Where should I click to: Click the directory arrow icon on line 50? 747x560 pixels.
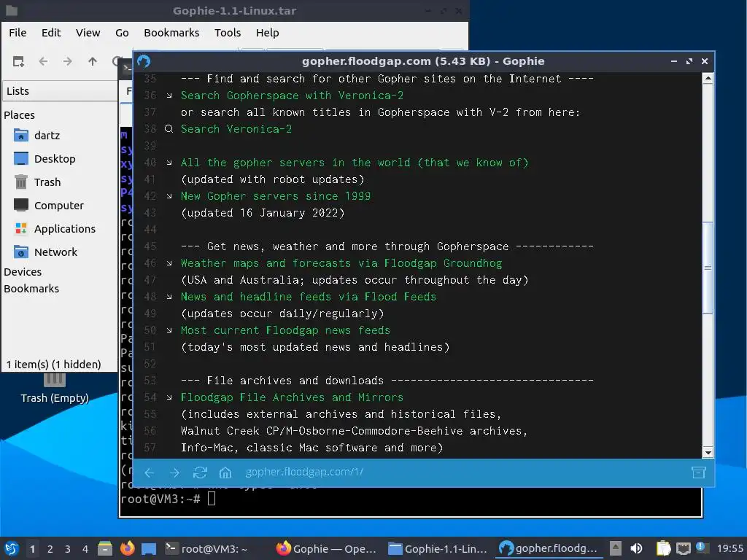pos(169,330)
